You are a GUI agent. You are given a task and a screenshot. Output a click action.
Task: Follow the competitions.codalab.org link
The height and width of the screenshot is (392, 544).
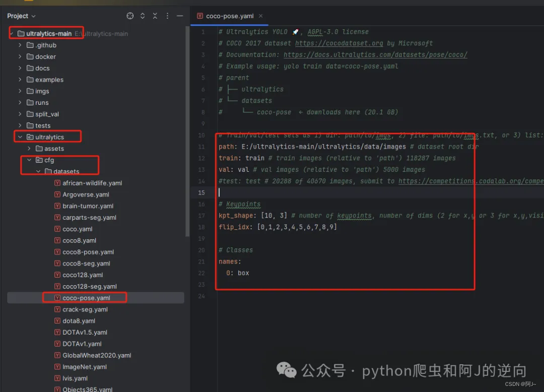pos(471,181)
